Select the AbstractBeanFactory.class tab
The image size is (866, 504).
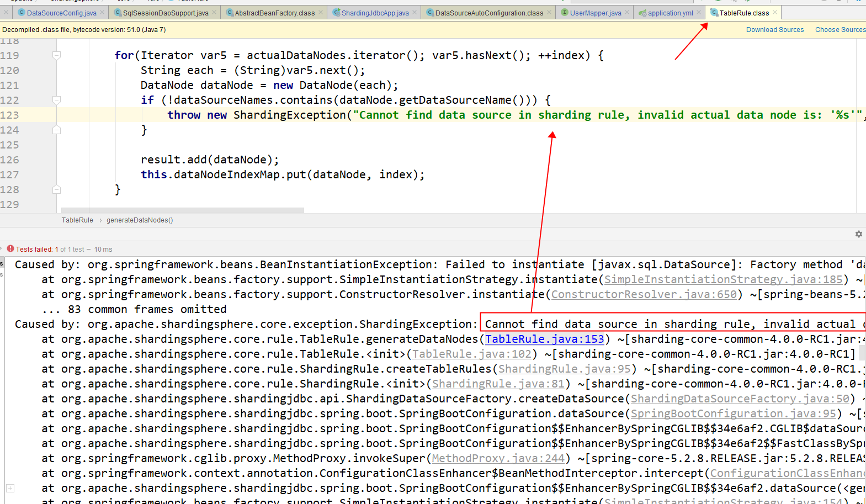[275, 13]
